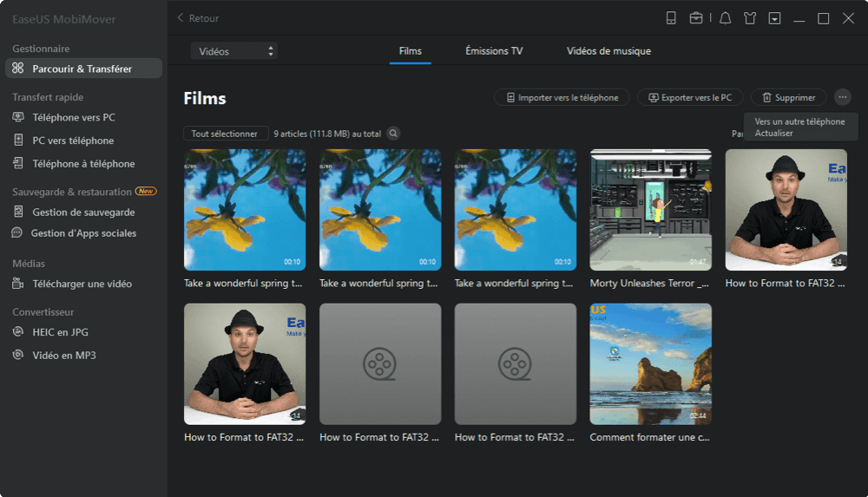Click the notification bell icon
868x497 pixels.
point(725,18)
